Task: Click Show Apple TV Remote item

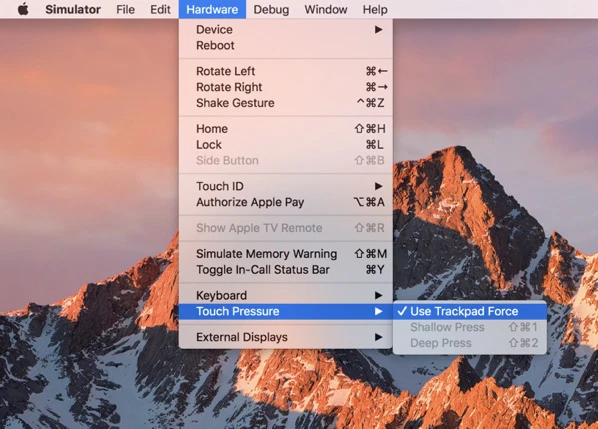Action: (x=286, y=228)
